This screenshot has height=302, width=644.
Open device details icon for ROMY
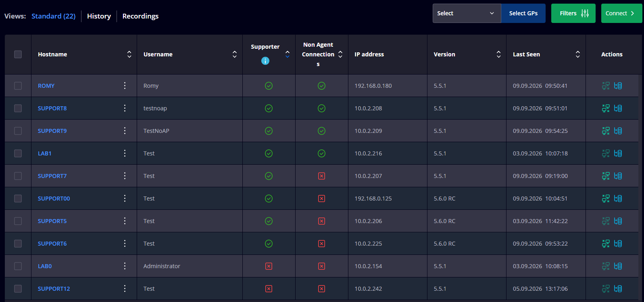(x=618, y=86)
